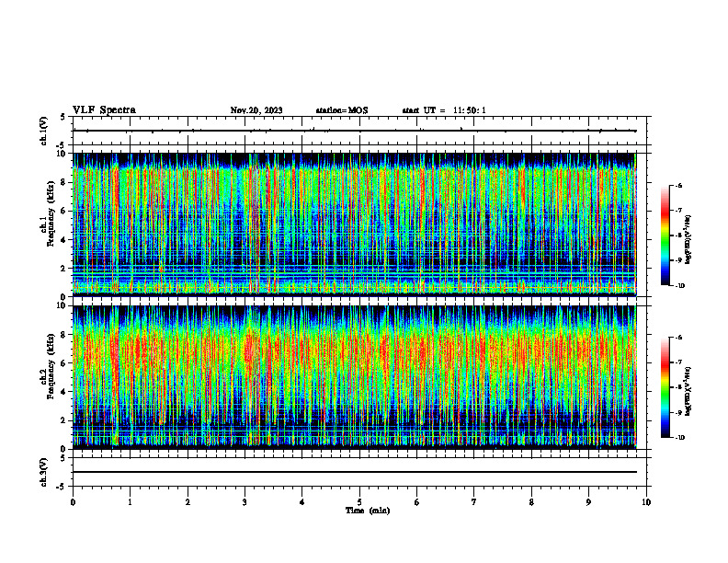
Task: Click the "8" minute tick on time axis
Action: [x=531, y=502]
